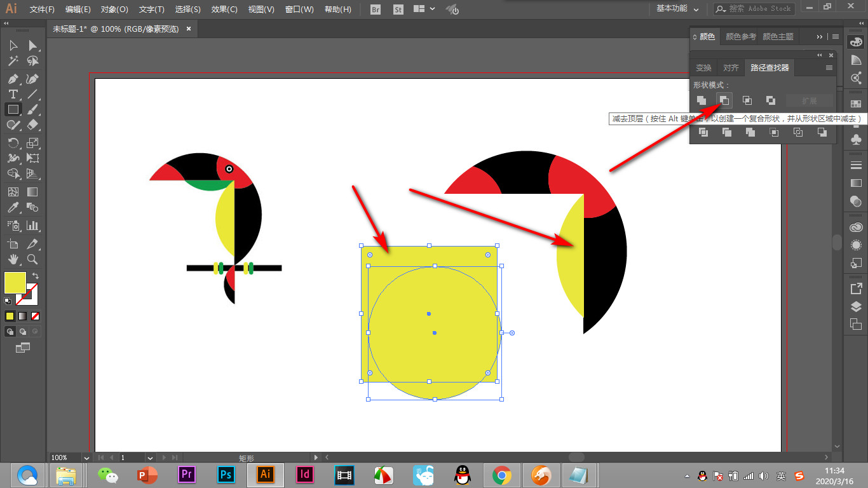868x488 pixels.
Task: Select the Type tool
Action: click(x=13, y=94)
